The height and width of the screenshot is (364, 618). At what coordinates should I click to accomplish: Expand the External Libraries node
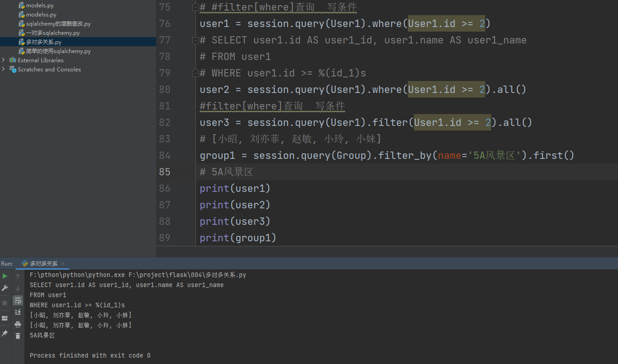tap(4, 60)
